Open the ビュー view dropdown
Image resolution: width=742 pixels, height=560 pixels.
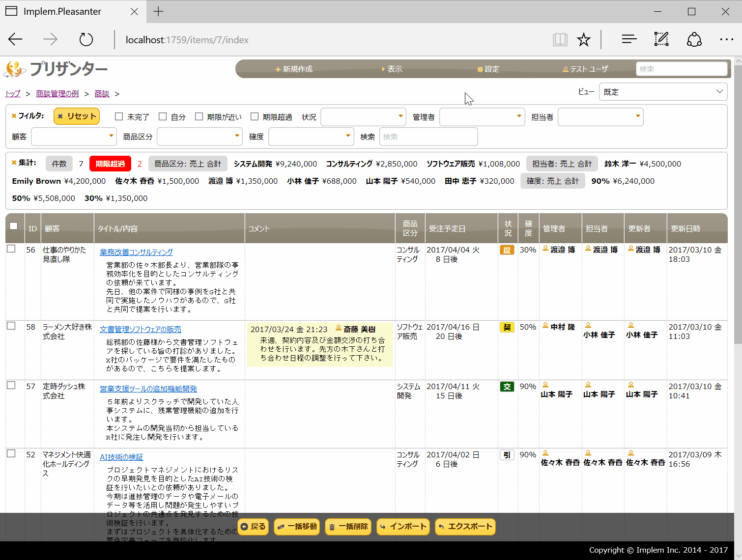pyautogui.click(x=663, y=92)
